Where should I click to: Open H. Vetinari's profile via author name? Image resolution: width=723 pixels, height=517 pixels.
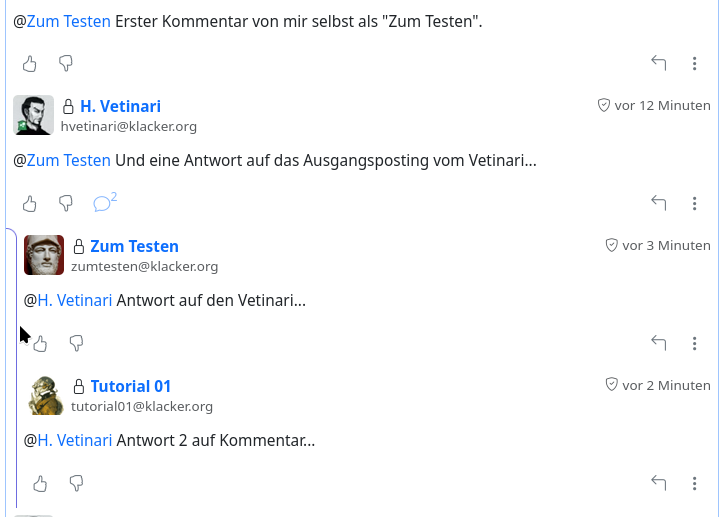[x=120, y=106]
